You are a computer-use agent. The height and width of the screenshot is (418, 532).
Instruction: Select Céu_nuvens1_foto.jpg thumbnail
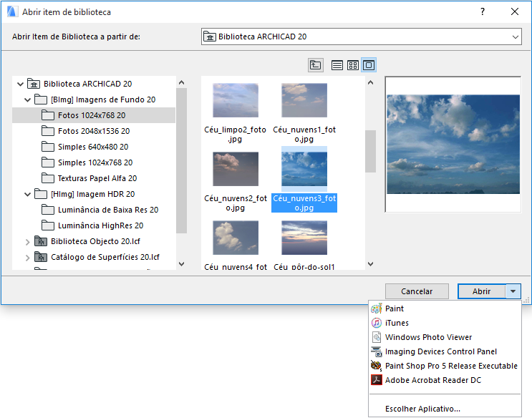click(304, 100)
